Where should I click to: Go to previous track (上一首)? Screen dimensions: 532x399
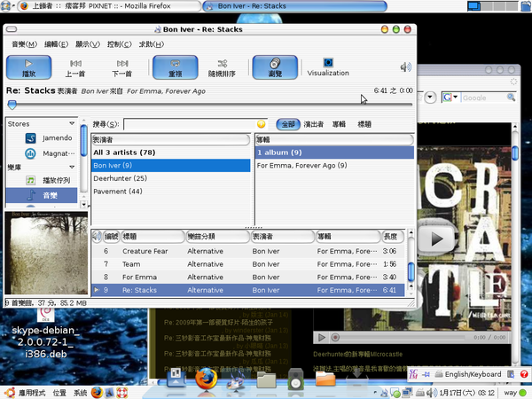pos(75,67)
